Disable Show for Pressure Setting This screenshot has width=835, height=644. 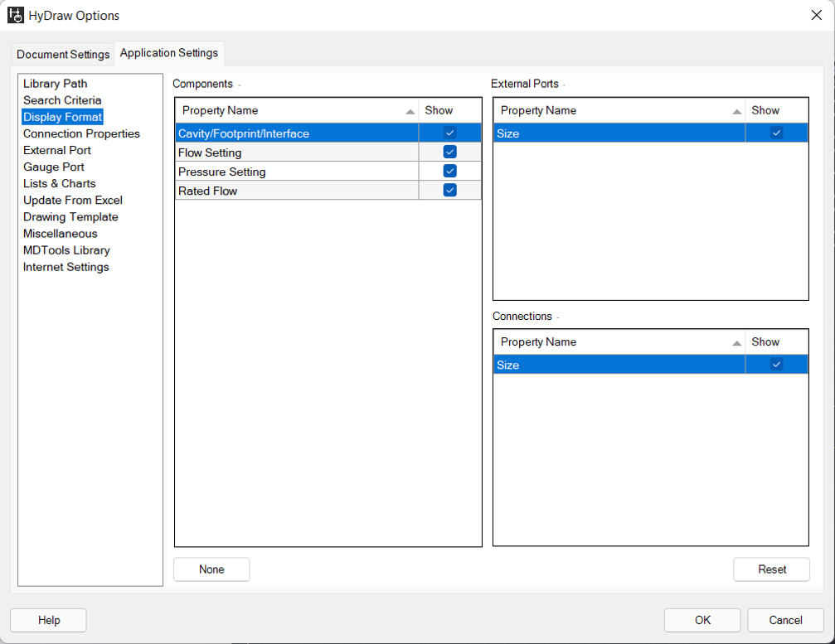449,171
